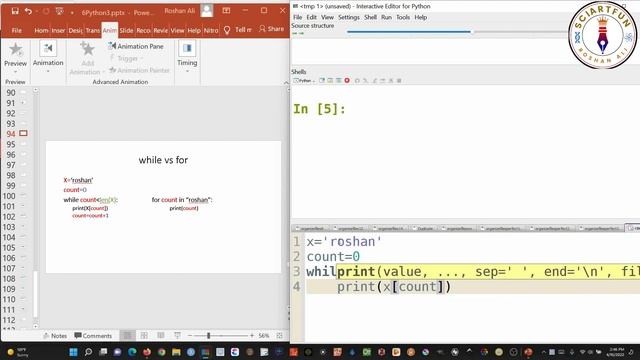Switch to the Home ribbon tab

click(41, 31)
